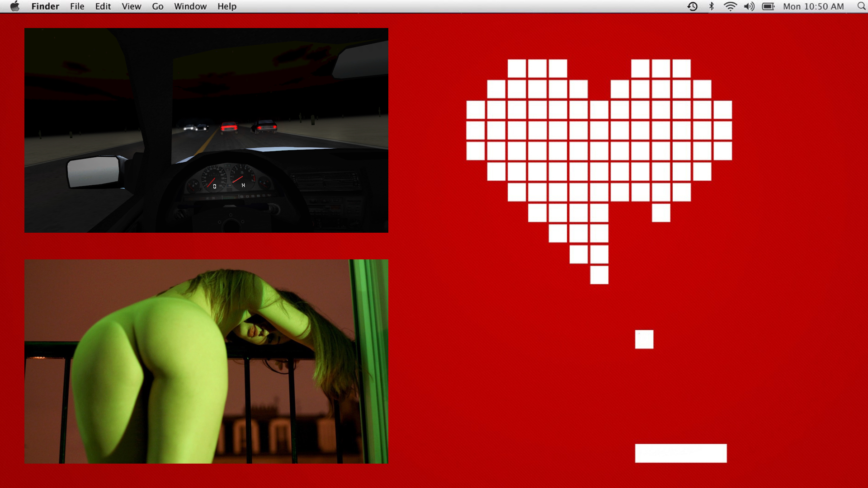The image size is (868, 488).
Task: Open the Edit menu
Action: point(103,6)
